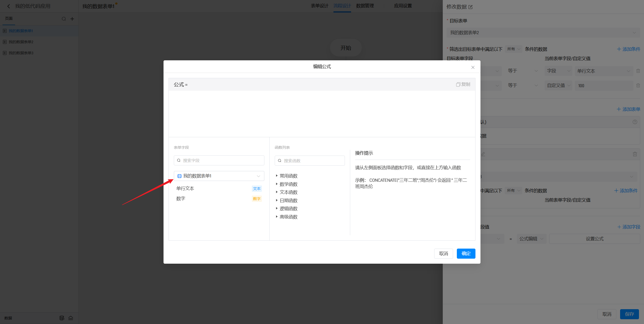
Task: Switch to the 数据管理 tab
Action: coord(365,6)
